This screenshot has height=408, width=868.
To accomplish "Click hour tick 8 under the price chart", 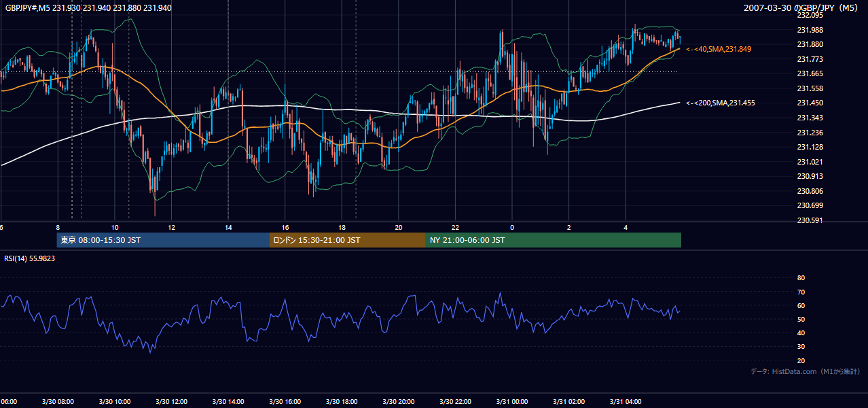I will tap(58, 227).
